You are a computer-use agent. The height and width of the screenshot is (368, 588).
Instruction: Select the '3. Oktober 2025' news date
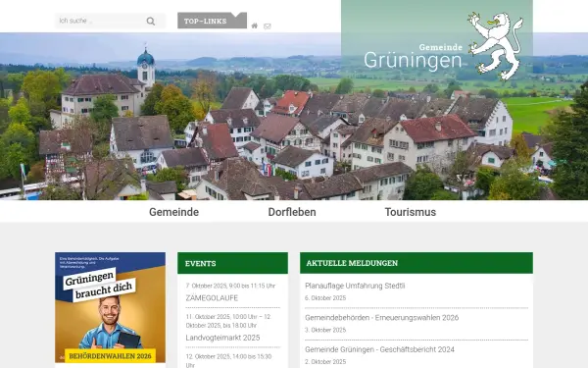click(325, 330)
